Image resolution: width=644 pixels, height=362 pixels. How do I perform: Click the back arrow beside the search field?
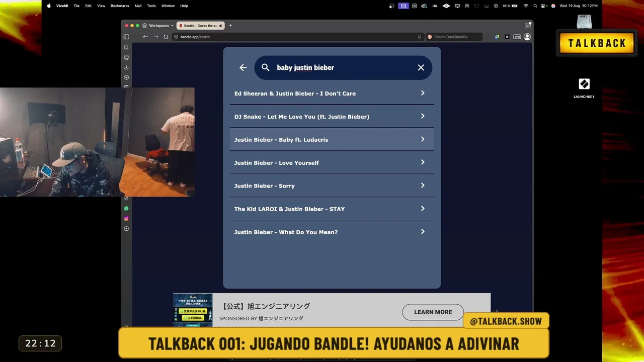point(243,67)
